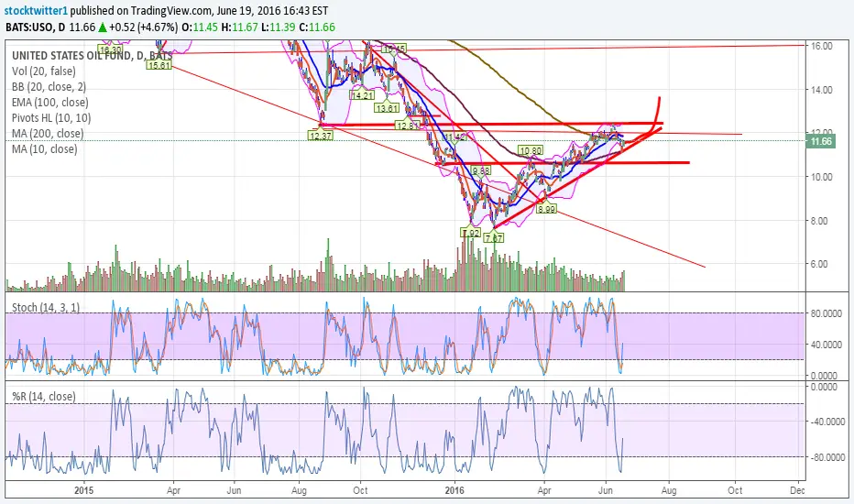Click the MA (200, close) indicator label
The image size is (854, 504).
(x=48, y=133)
